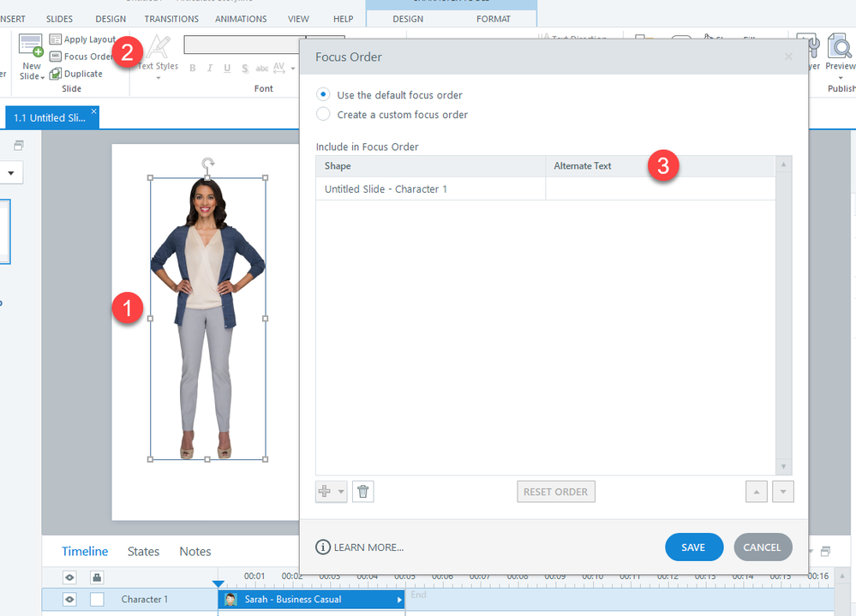The image size is (856, 616).
Task: Select Create a custom focus order
Action: tap(323, 114)
